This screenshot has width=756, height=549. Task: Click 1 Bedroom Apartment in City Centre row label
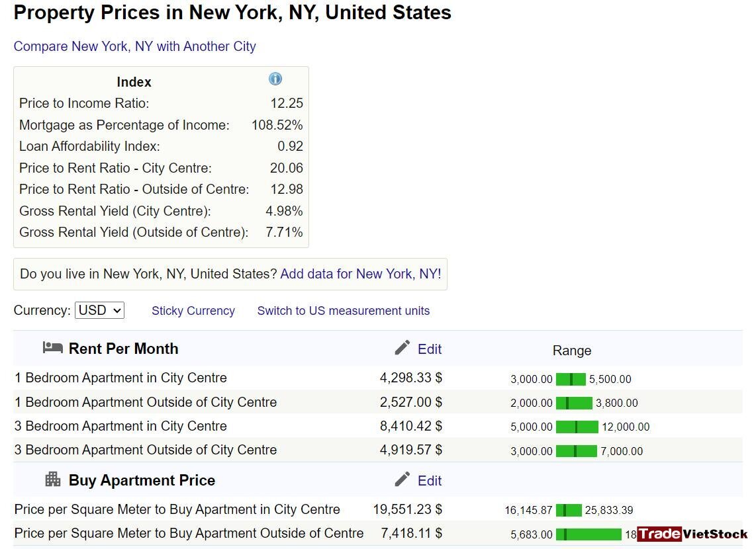pos(120,378)
